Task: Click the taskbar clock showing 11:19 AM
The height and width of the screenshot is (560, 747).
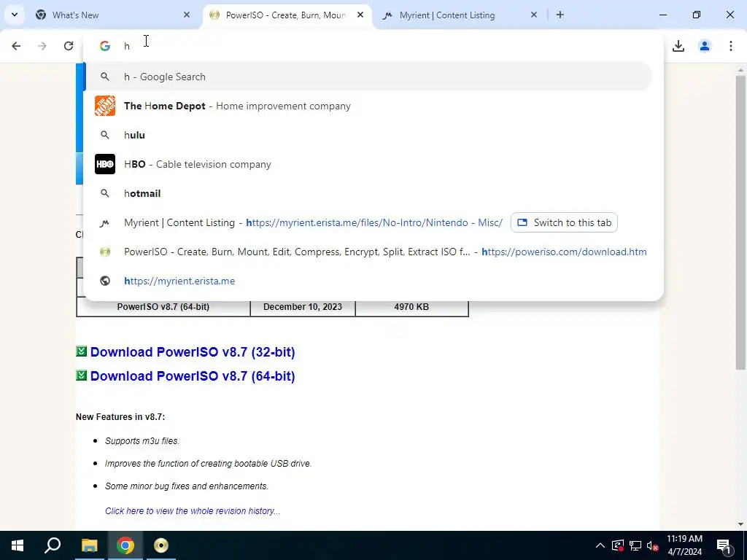Action: click(684, 545)
